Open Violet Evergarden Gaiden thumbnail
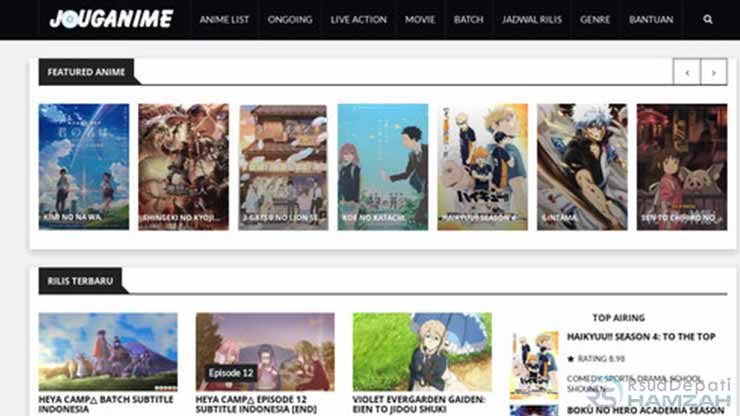740x416 pixels. (422, 352)
